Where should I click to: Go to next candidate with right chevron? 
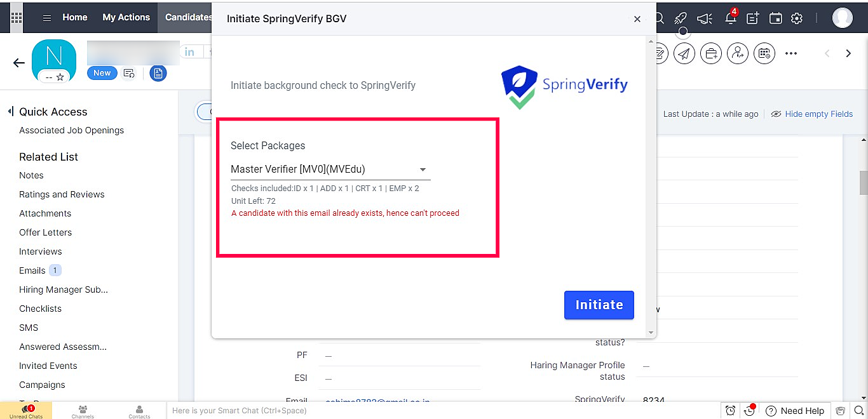(848, 53)
